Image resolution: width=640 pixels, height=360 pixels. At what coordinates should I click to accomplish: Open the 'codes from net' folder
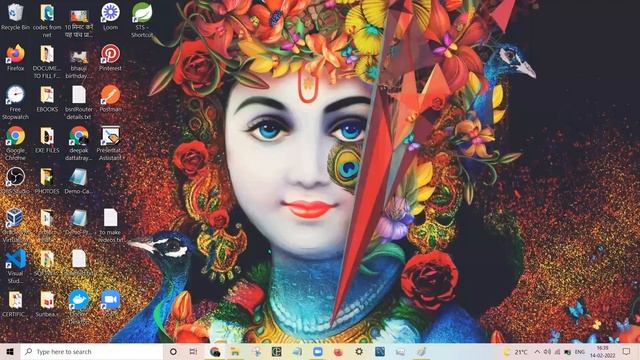47,20
